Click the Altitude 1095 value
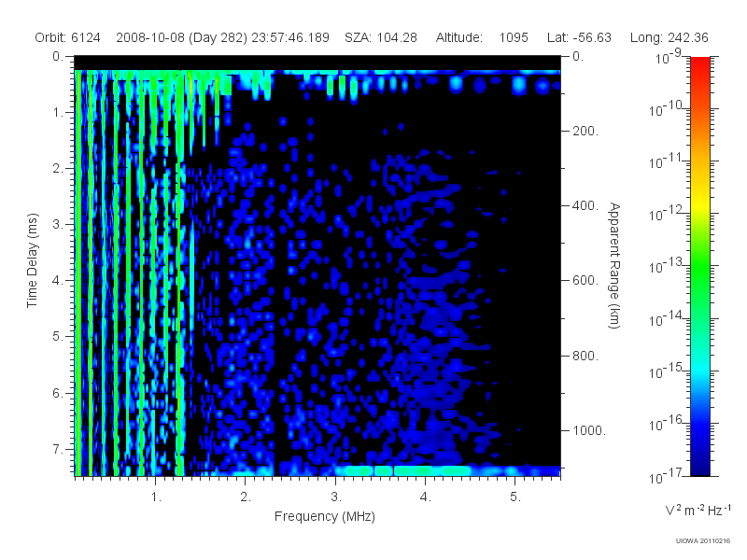 click(x=514, y=37)
